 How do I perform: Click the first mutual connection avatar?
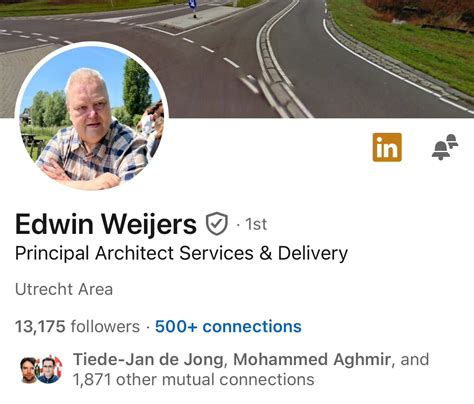(29, 370)
